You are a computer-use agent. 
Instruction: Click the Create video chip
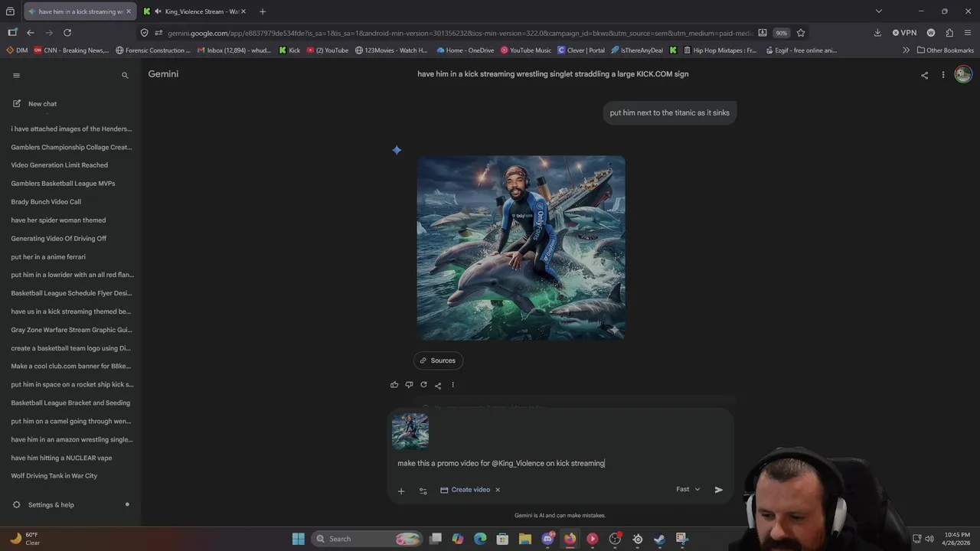pos(465,490)
